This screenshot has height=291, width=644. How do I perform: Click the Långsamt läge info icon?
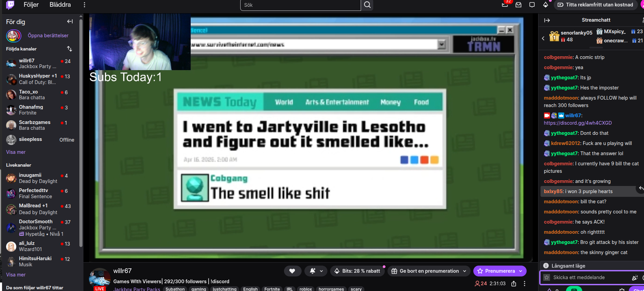546,266
